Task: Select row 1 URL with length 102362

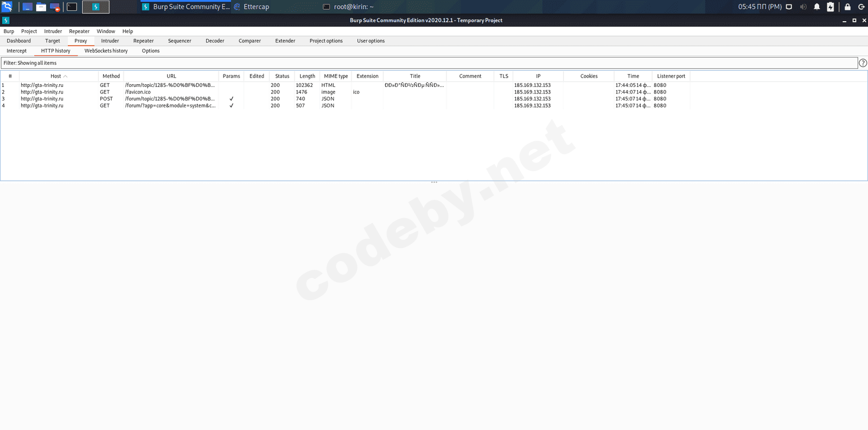Action: [170, 85]
